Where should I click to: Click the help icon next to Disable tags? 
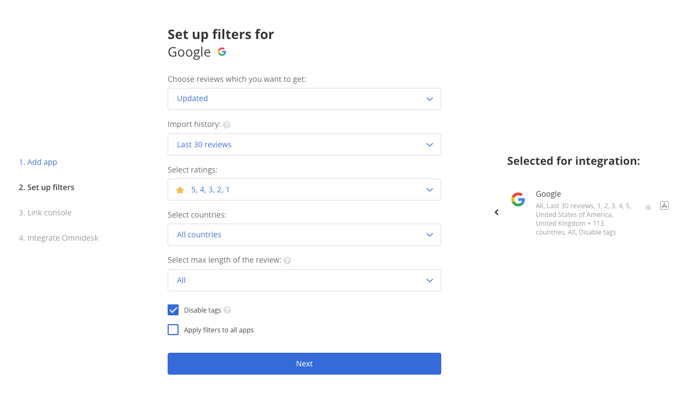[x=227, y=310]
